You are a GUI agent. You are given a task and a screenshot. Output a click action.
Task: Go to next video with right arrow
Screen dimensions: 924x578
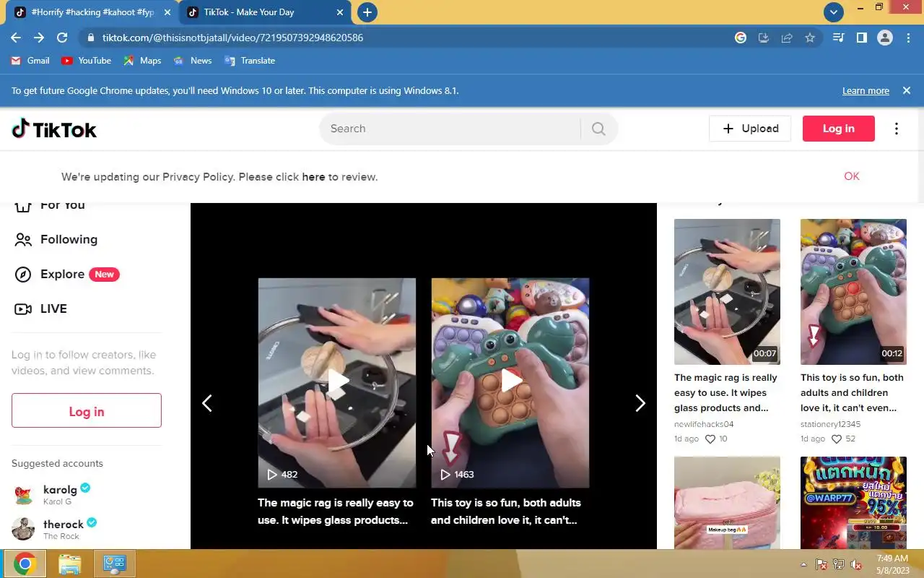click(640, 403)
